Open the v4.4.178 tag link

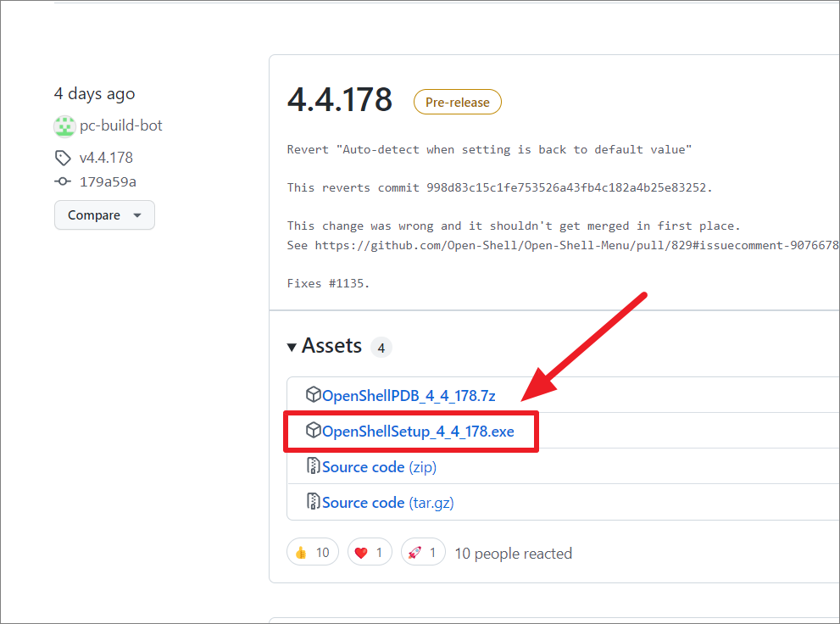tap(106, 158)
